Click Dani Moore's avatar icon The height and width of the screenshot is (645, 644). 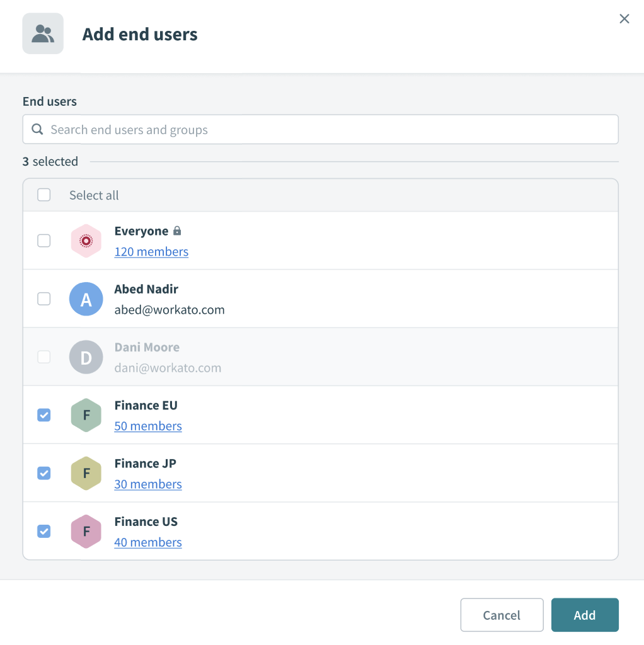[x=86, y=357]
